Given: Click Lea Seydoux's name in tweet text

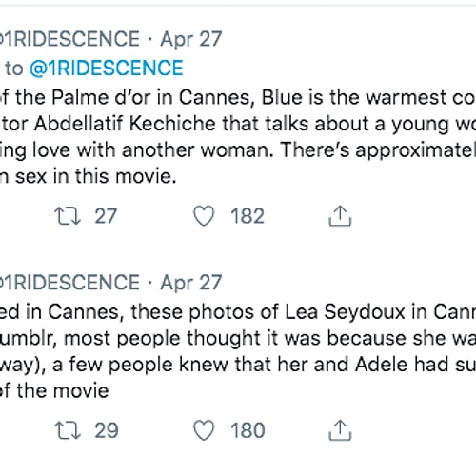Looking at the screenshot, I should [x=346, y=312].
